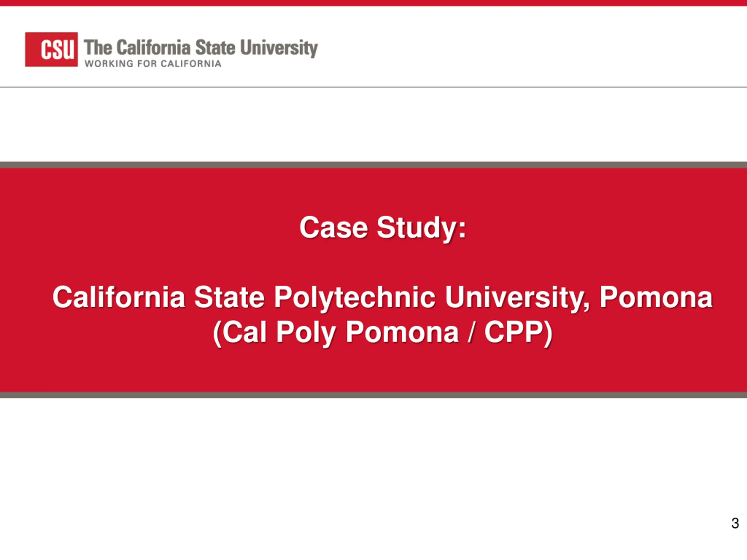Click the thin divider line under header
Image resolution: width=747 pixels, height=560 pixels.
(x=373, y=87)
